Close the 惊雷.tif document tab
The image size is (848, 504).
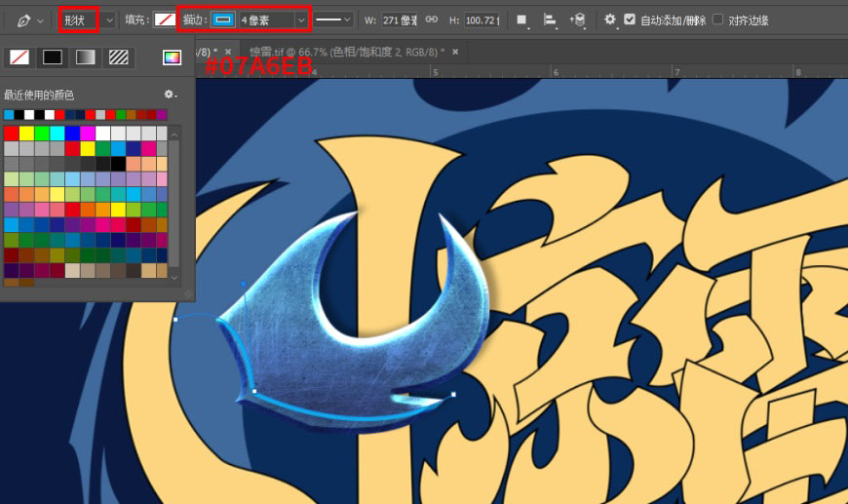click(455, 52)
